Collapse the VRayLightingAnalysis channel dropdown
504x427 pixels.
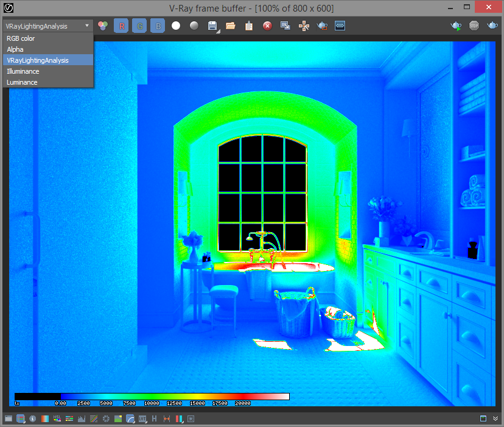pyautogui.click(x=47, y=26)
